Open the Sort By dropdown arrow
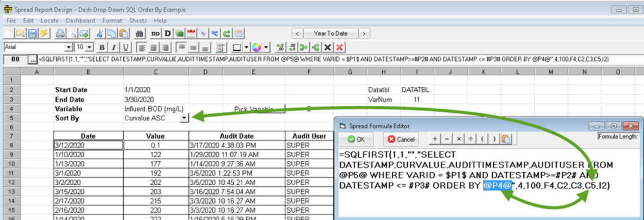Screen dimensions: 644x220 184,118
